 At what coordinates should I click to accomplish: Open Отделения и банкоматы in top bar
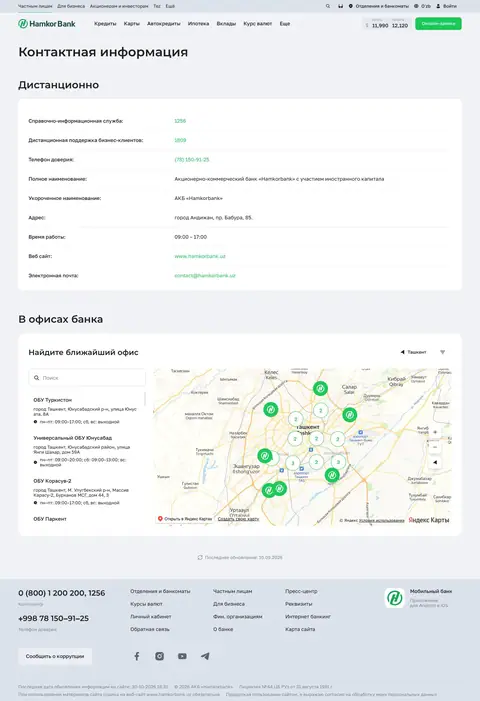(379, 6)
